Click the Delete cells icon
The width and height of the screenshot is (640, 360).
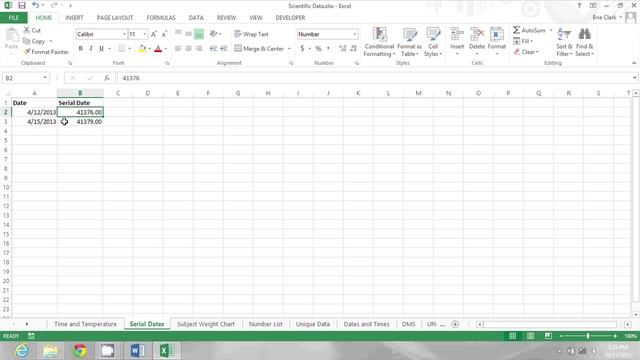pos(477,34)
